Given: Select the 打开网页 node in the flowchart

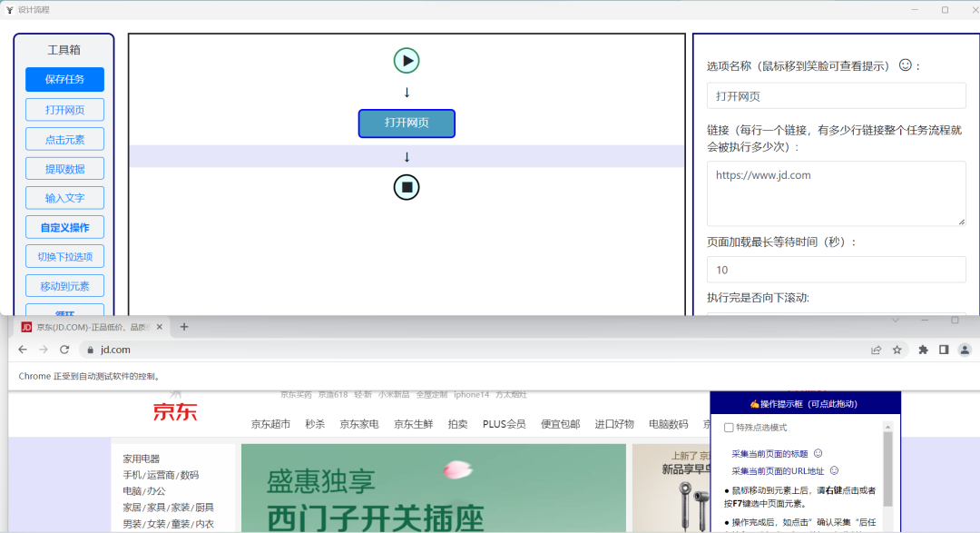Looking at the screenshot, I should click(x=407, y=123).
